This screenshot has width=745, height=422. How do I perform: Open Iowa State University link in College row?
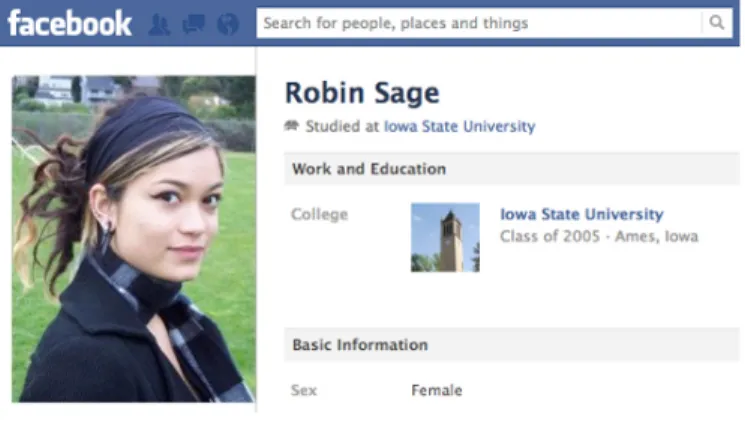coord(582,214)
